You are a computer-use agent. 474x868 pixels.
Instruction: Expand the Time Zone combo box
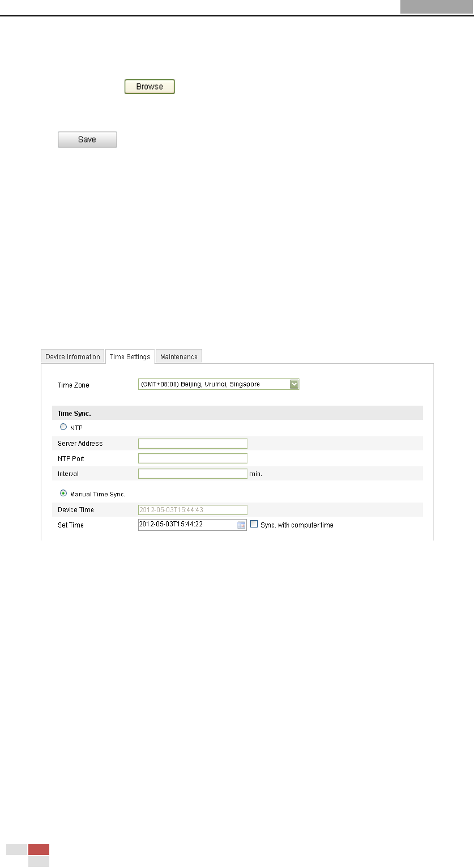218,384
